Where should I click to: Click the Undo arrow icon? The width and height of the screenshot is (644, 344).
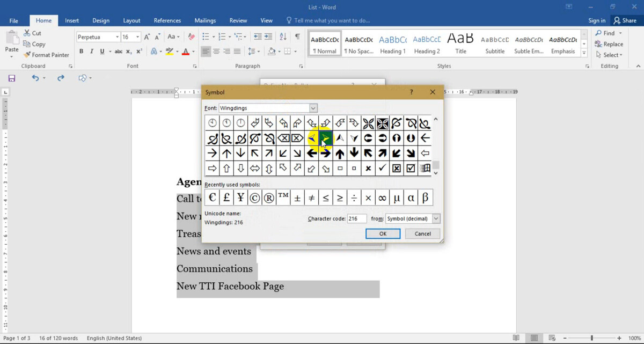[35, 78]
